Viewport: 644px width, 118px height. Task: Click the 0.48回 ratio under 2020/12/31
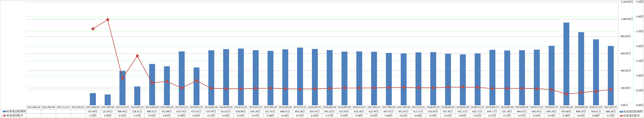pos(596,116)
